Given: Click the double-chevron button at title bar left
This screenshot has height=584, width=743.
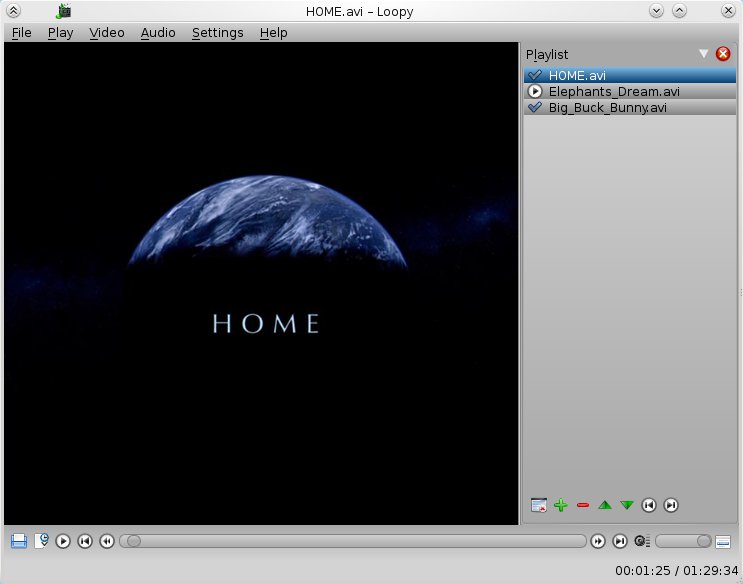Looking at the screenshot, I should point(13,10).
